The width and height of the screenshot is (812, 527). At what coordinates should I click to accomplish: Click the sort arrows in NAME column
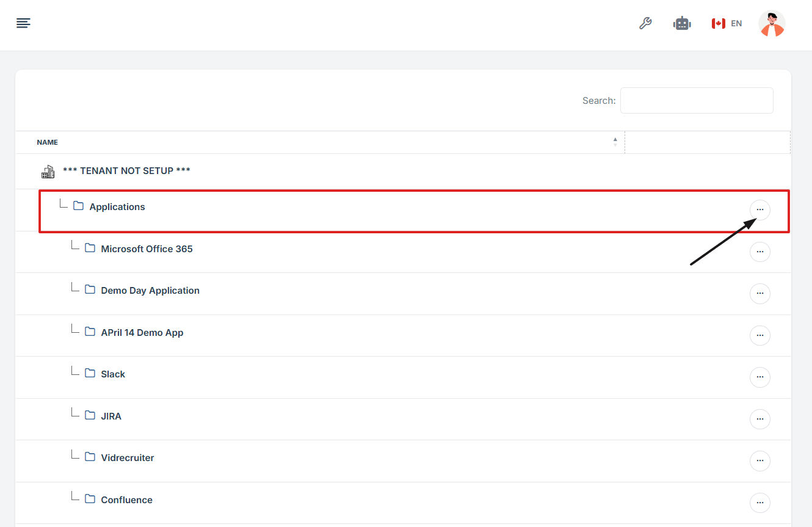(615, 142)
